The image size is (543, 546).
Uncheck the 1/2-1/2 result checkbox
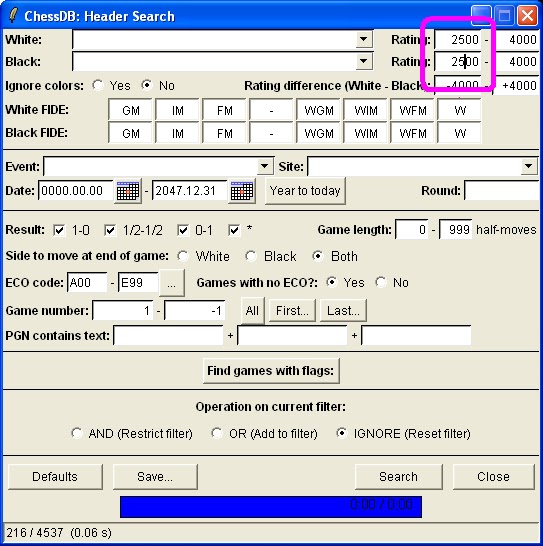(x=110, y=230)
